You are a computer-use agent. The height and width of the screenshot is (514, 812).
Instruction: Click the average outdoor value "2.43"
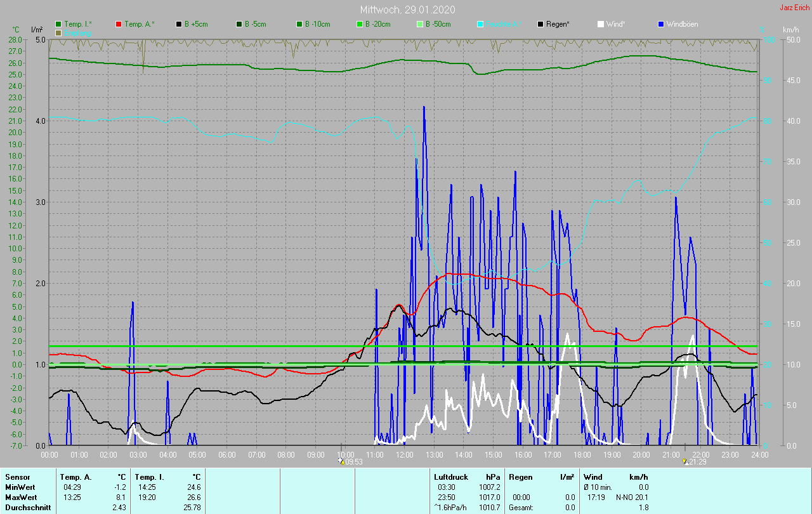click(119, 508)
